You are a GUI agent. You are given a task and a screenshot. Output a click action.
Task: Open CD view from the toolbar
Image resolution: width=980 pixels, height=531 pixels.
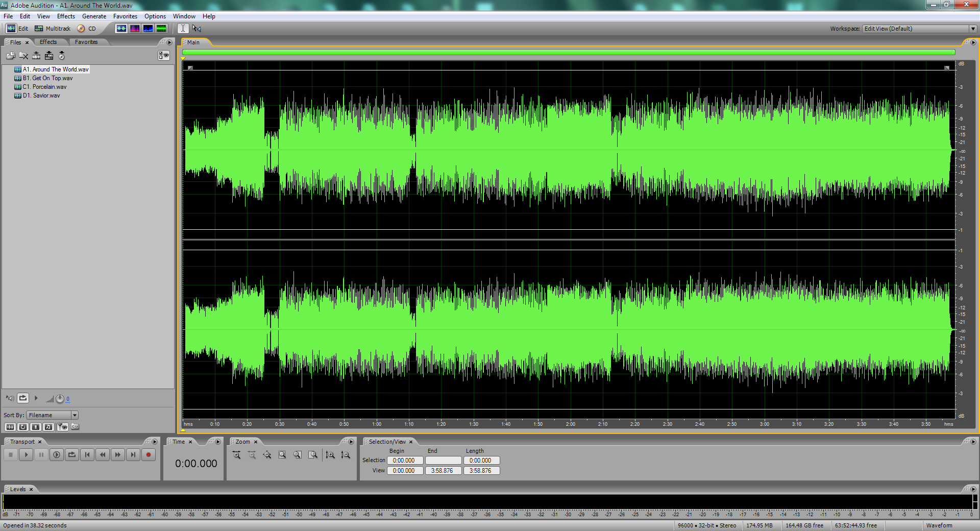pyautogui.click(x=87, y=29)
